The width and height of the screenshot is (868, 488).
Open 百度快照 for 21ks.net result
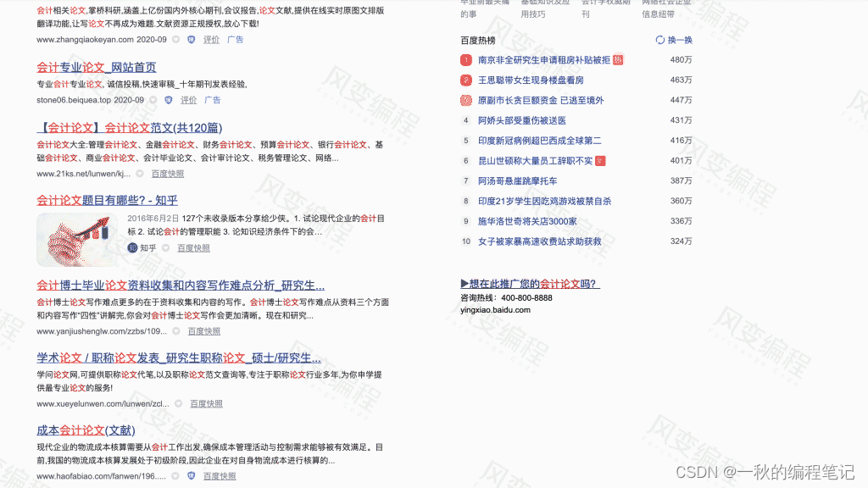[x=168, y=174]
